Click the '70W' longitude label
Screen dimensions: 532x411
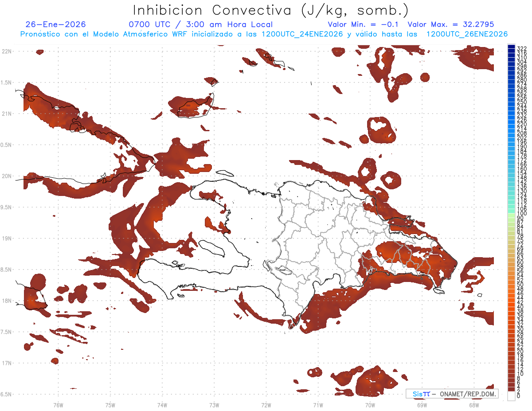tap(370, 405)
